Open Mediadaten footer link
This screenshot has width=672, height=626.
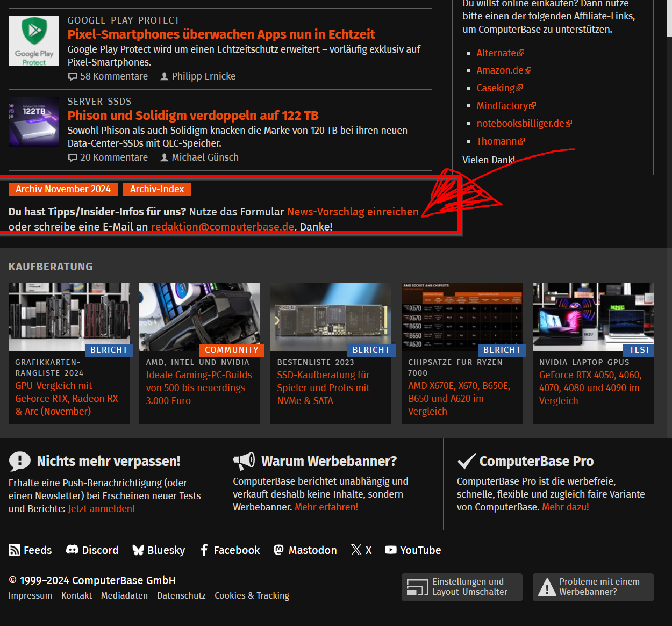124,595
